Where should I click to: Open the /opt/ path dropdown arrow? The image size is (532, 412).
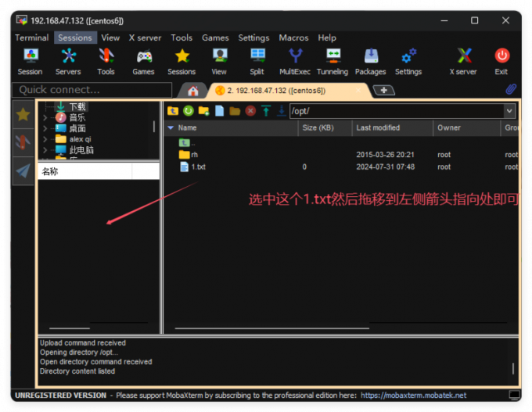click(x=509, y=111)
